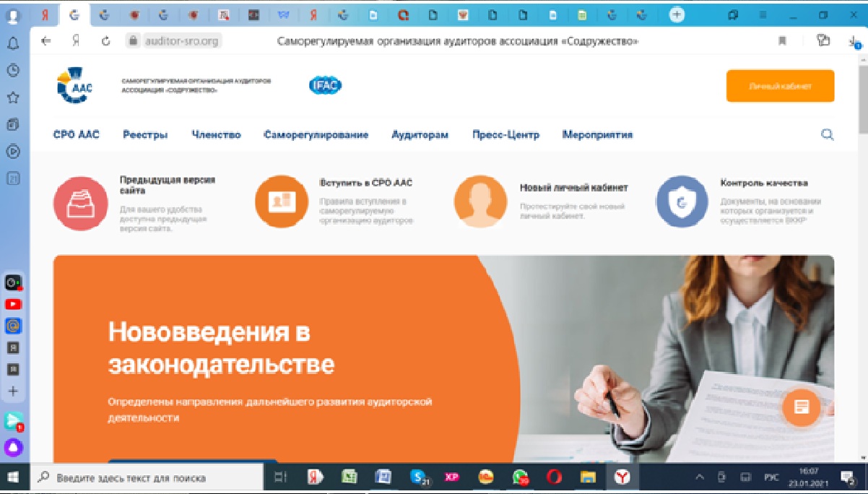Image resolution: width=868 pixels, height=494 pixels.
Task: Open the СРО ААС menu
Action: pos(76,134)
